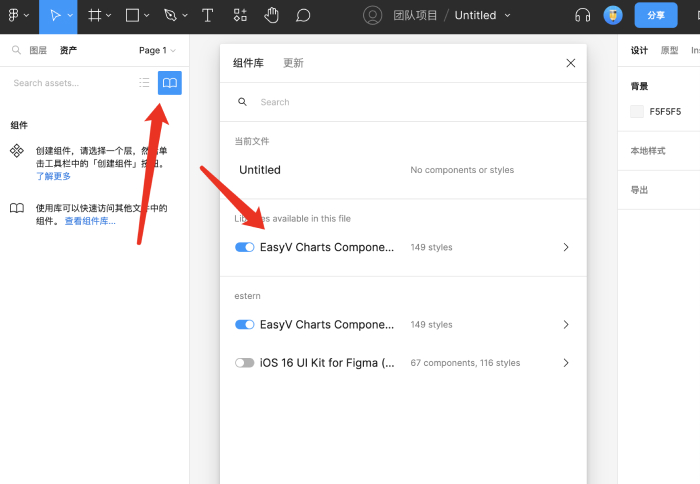Switch assets to list view

click(144, 83)
